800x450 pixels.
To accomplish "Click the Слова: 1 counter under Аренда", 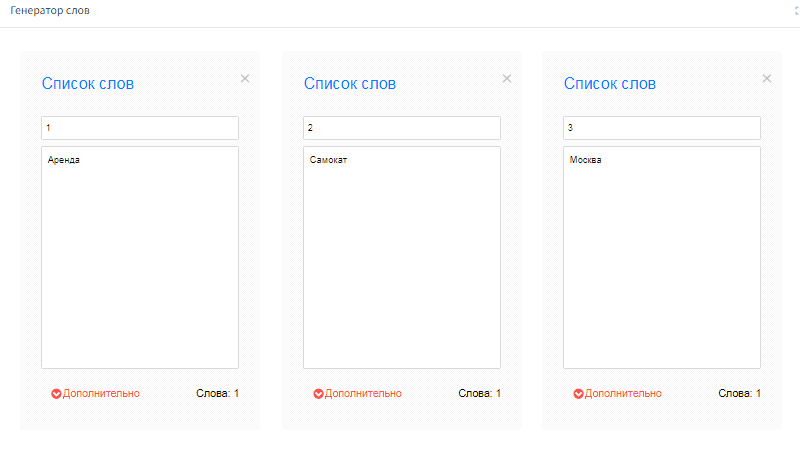I will (x=217, y=393).
